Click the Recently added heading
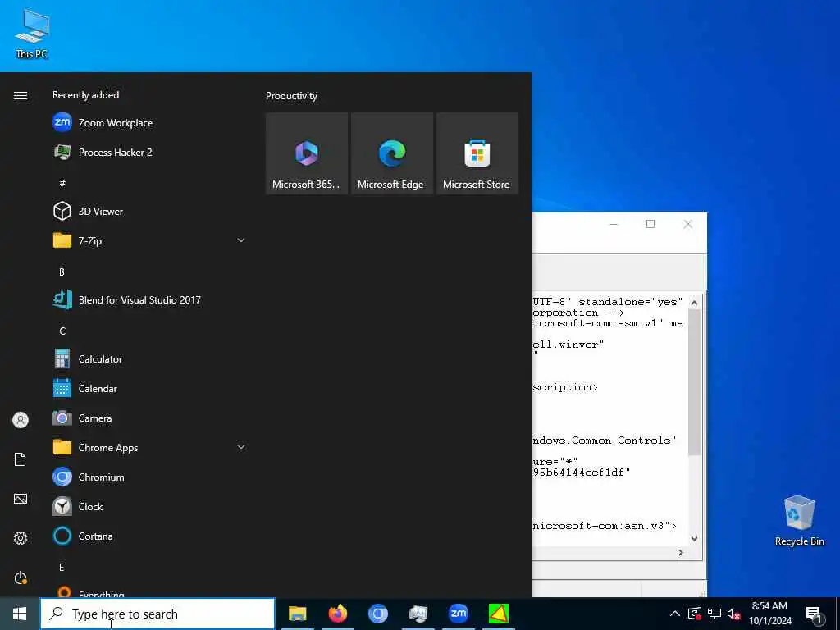The height and width of the screenshot is (630, 840). point(85,95)
